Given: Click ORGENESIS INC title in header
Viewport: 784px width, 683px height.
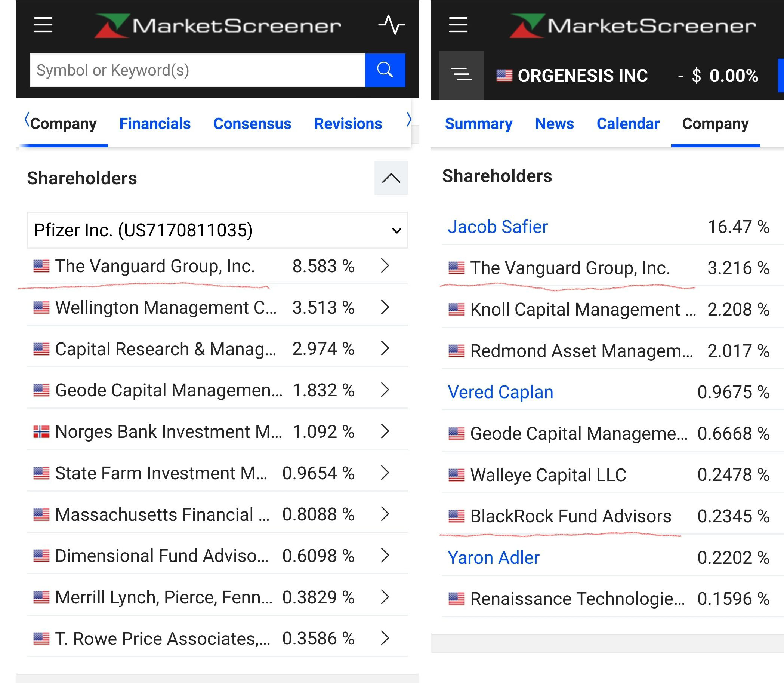Looking at the screenshot, I should (x=583, y=76).
